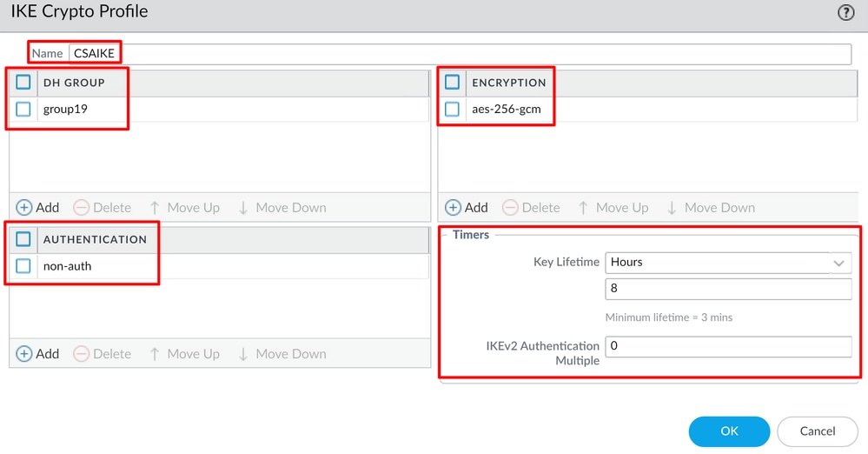Confirm with the OK button

tap(729, 431)
